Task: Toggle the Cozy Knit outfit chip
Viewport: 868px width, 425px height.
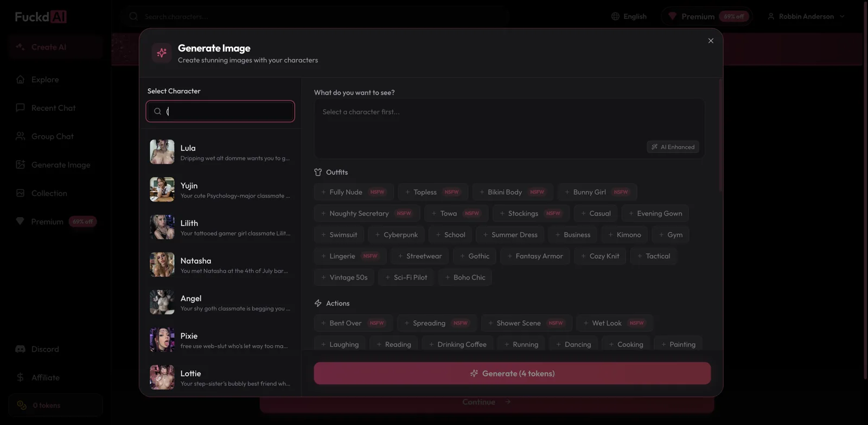Action: pyautogui.click(x=600, y=256)
